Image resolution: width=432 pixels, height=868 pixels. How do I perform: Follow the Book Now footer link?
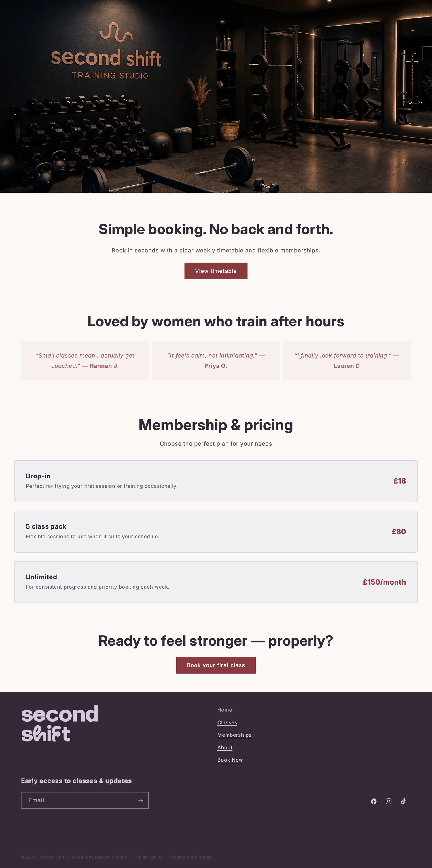point(230,760)
